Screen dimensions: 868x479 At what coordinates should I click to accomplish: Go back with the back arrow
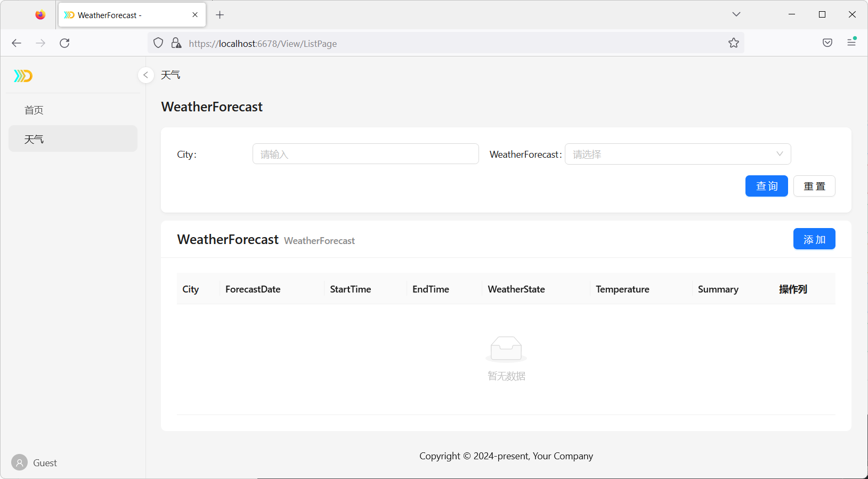point(17,43)
